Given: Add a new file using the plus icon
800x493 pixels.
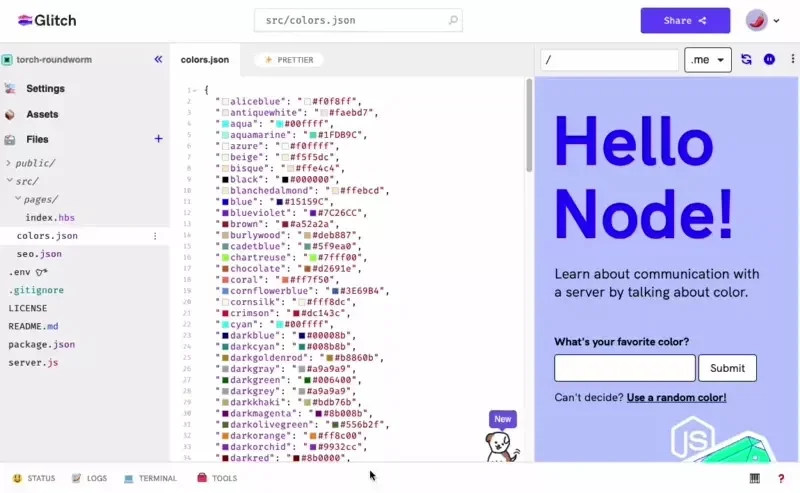Looking at the screenshot, I should 158,139.
